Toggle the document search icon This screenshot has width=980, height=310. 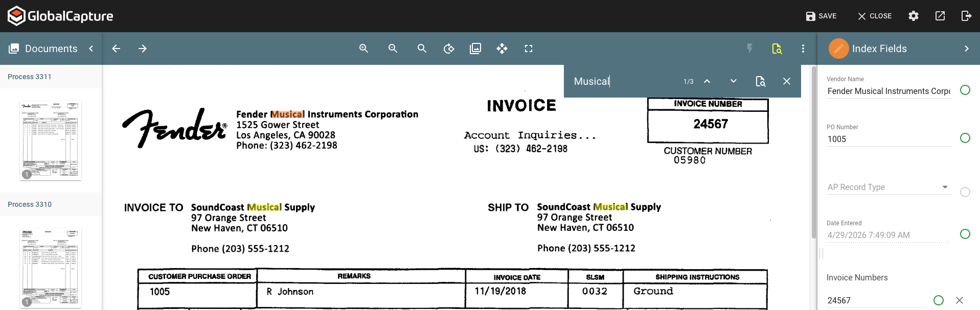click(777, 49)
